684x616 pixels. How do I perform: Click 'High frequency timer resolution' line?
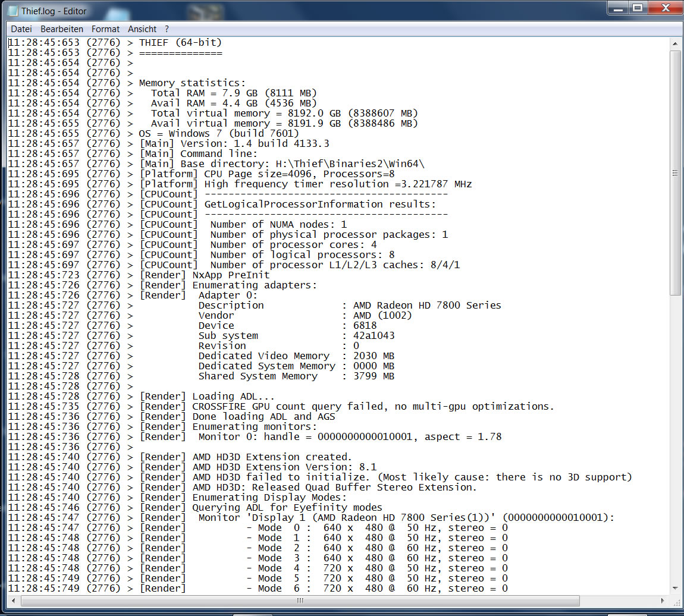click(x=305, y=184)
